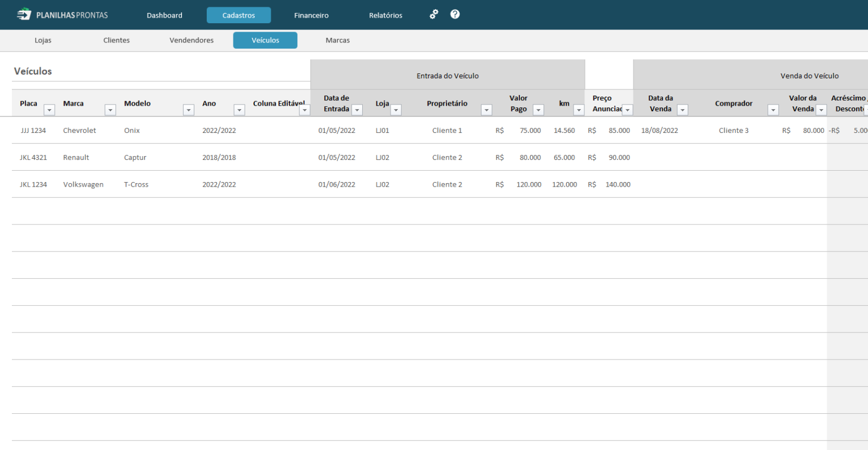Screen dimensions: 868x450
Task: Select the plate cell JKL 4321
Action: click(33, 158)
